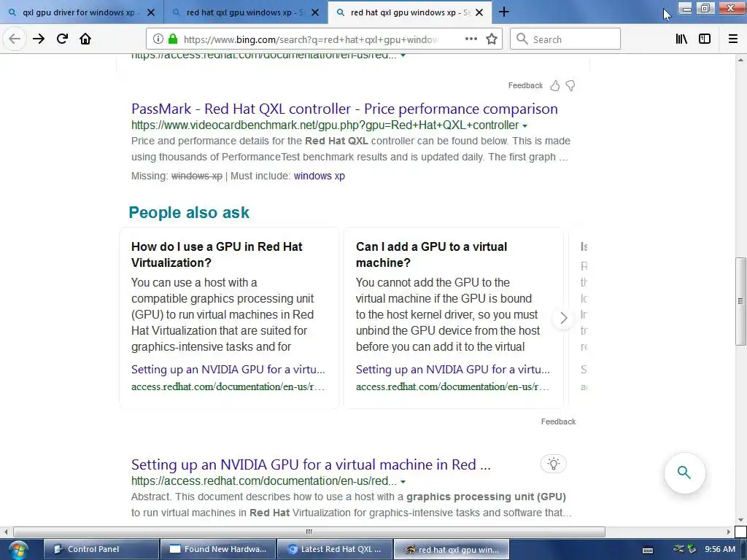The height and width of the screenshot is (560, 747).
Task: Click the scroll right arrow on the horizontal scrollbar
Action: 729,532
